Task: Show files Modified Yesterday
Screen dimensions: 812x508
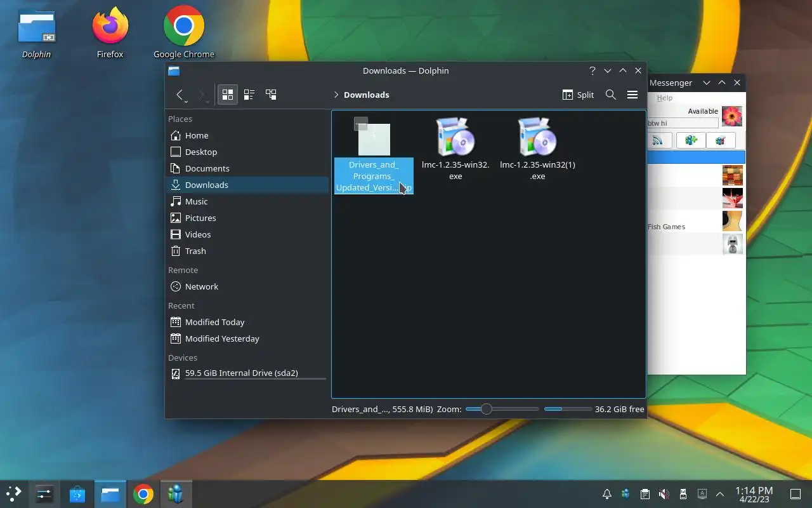Action: pos(247,338)
